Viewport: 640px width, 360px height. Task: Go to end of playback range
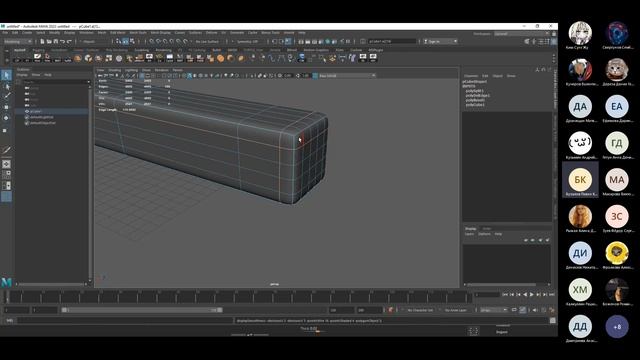pos(551,294)
